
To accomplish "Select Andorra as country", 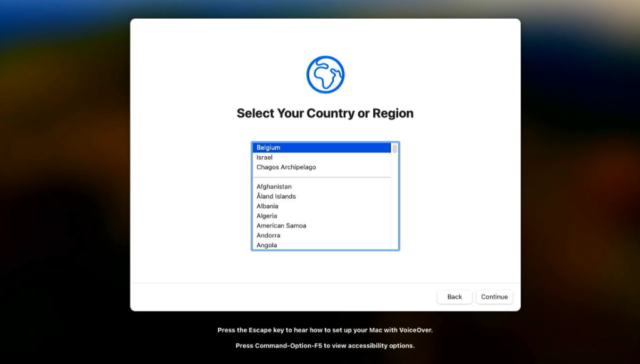I will pyautogui.click(x=322, y=235).
